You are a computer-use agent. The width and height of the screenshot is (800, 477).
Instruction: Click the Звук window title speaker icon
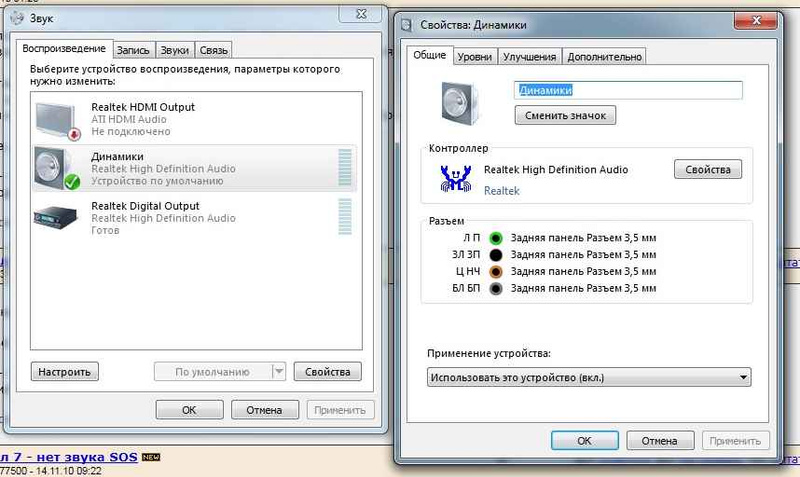tap(17, 18)
